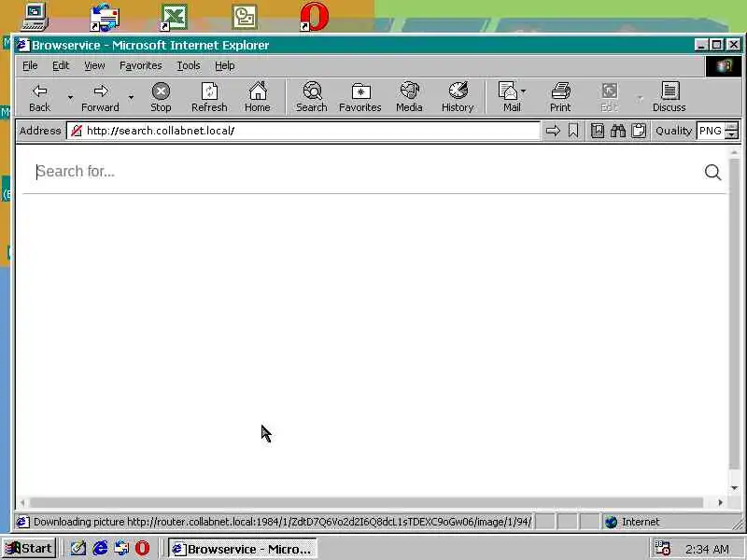Click the binoculars find icon
This screenshot has height=560, width=747.
point(618,131)
